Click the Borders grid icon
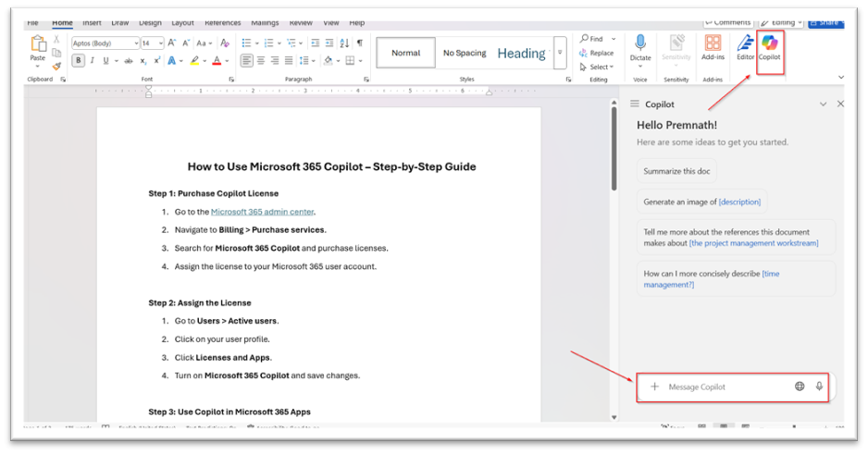The height and width of the screenshot is (454, 868). [350, 61]
